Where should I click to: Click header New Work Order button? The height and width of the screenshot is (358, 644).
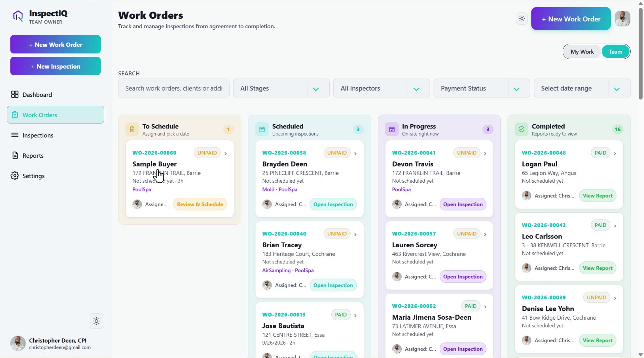click(x=571, y=19)
